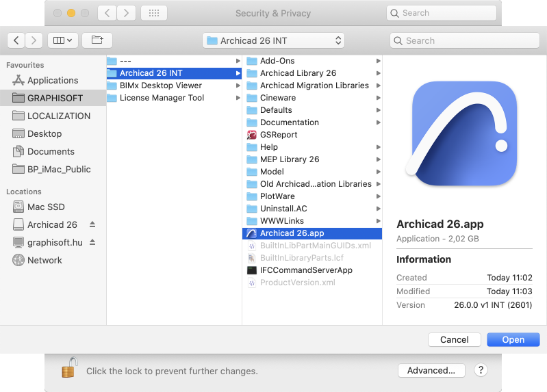Change the column view mode dropdown
Viewport: 547px width, 392px height.
[63, 40]
